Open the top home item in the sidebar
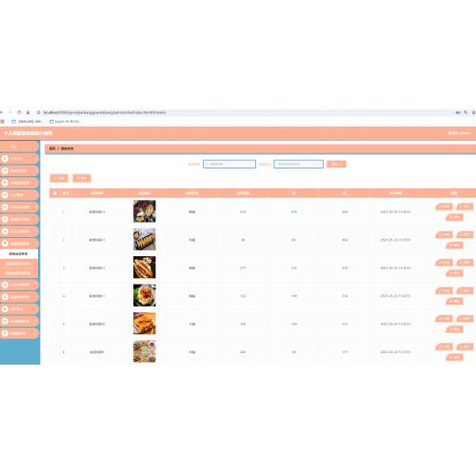The width and height of the screenshot is (476, 476). [x=19, y=147]
